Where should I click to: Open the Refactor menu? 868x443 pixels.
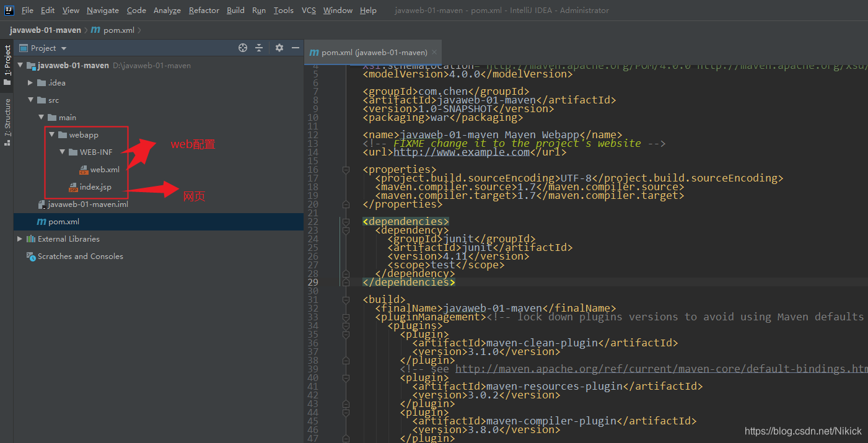[x=204, y=10]
